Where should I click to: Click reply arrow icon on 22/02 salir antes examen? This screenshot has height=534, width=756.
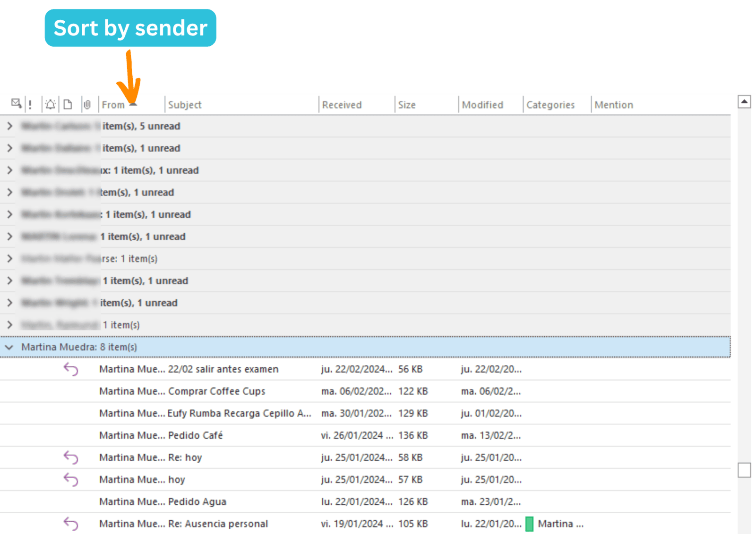[71, 369]
